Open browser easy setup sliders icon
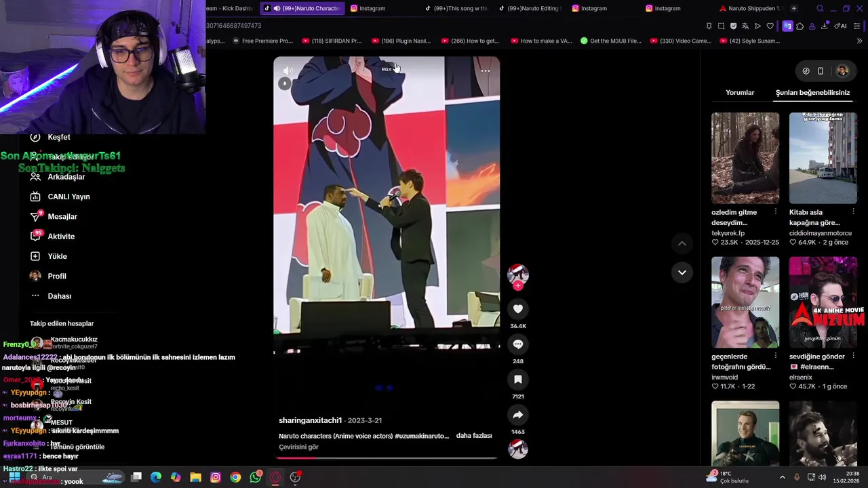868x488 pixels. click(x=857, y=26)
